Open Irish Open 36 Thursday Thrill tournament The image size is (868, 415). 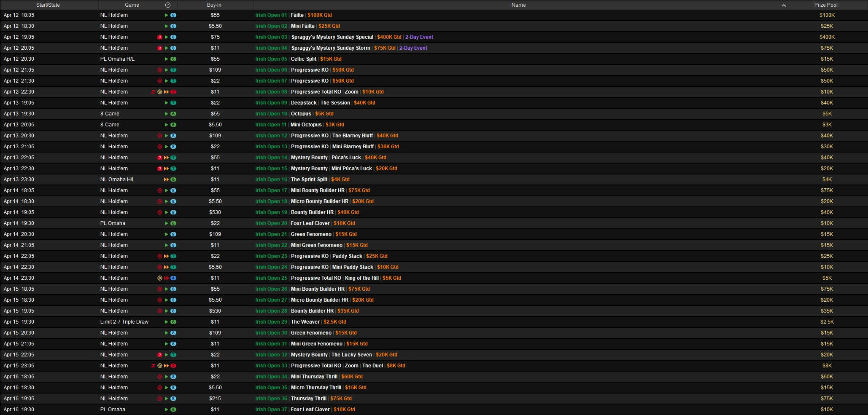(x=308, y=399)
